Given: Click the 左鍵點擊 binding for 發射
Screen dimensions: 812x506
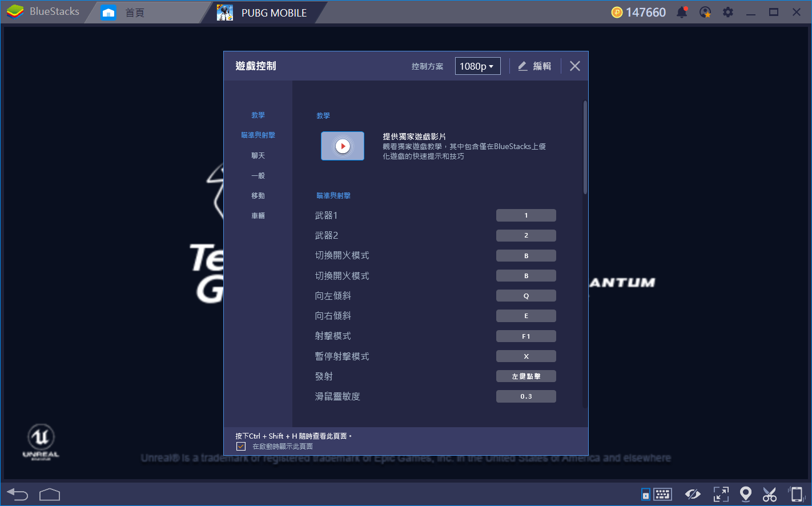Looking at the screenshot, I should click(526, 376).
